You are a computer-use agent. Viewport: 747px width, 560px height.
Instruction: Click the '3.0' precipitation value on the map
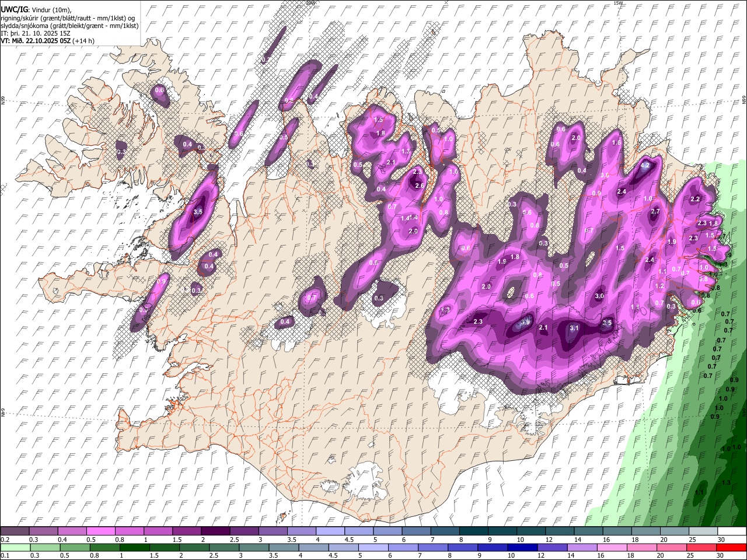pyautogui.click(x=599, y=296)
